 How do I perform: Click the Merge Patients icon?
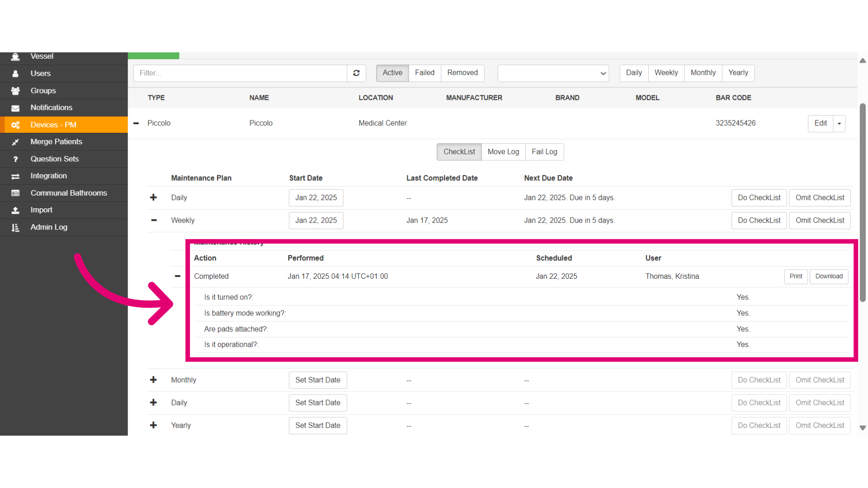[15, 142]
